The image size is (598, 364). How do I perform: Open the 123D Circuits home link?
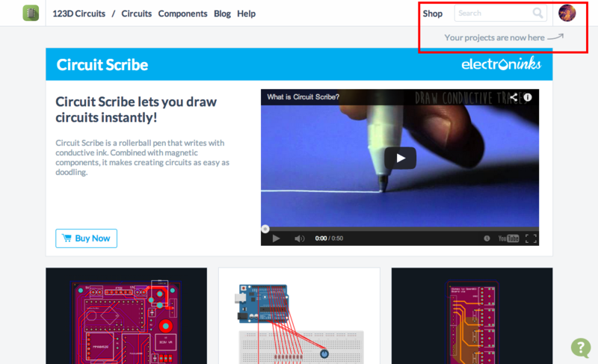(x=79, y=13)
